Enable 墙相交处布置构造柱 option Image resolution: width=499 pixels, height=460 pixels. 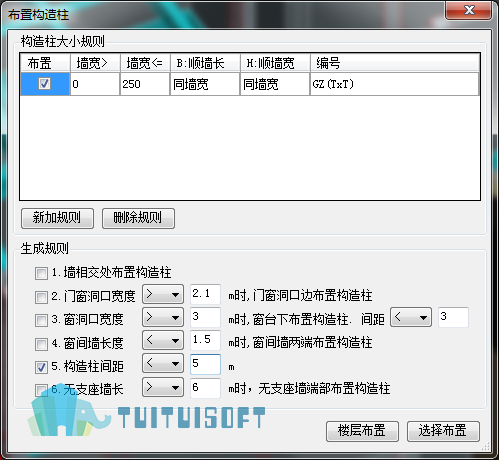[x=41, y=273]
